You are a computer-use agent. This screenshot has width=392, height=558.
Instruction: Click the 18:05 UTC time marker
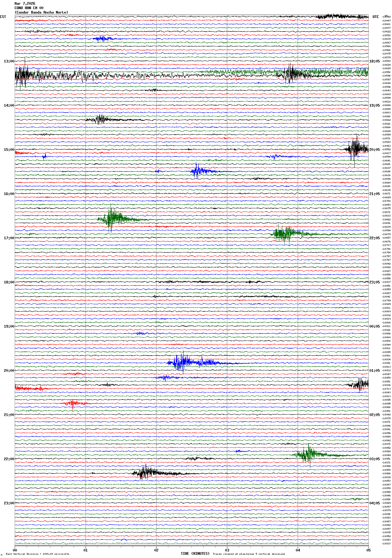click(374, 61)
